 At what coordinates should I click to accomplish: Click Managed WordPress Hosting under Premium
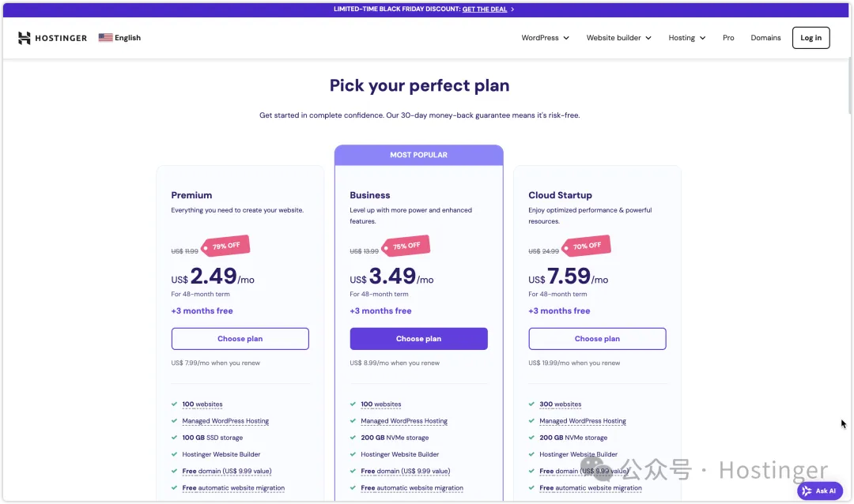(225, 421)
